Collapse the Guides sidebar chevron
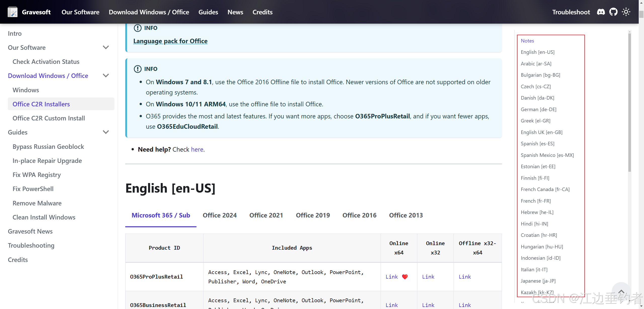The height and width of the screenshot is (309, 644). click(x=106, y=132)
